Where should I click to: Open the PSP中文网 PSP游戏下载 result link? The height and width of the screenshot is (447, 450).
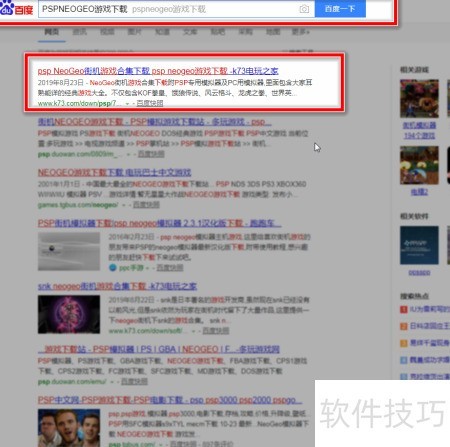click(170, 400)
